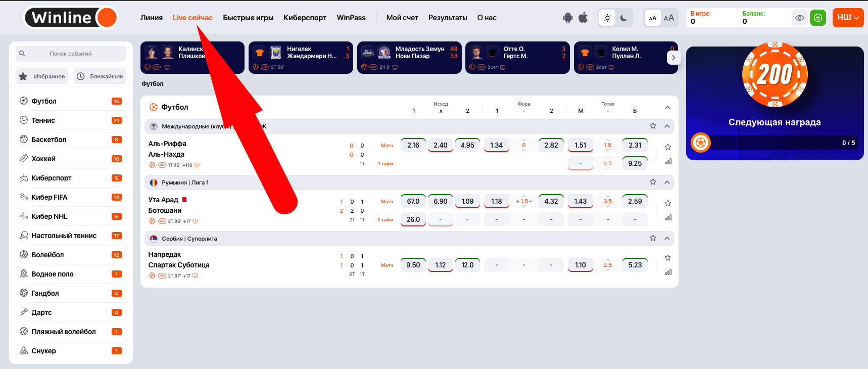Go to the Результаты menu item
The image size is (868, 369).
pyautogui.click(x=447, y=18)
